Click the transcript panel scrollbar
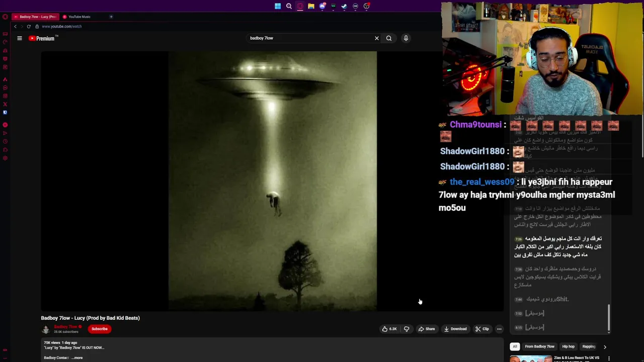Image resolution: width=644 pixels, height=362 pixels. (609, 318)
